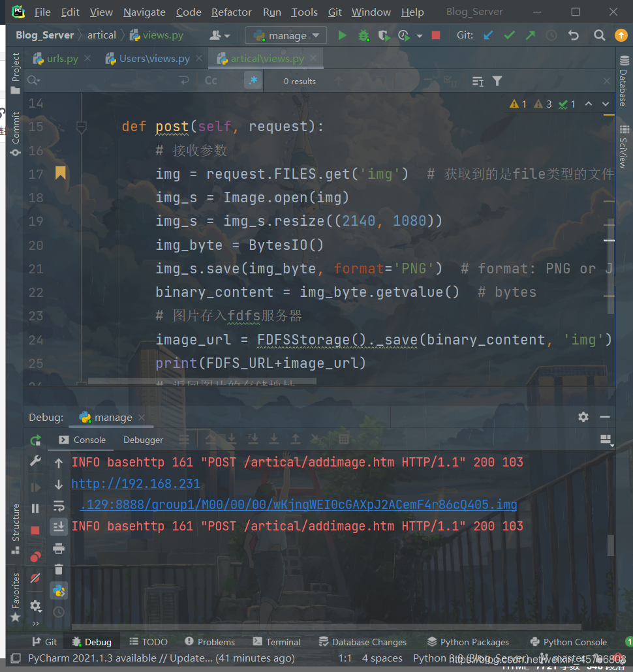Rollback changes with undo arrow icon
This screenshot has width=633, height=672.
[574, 35]
